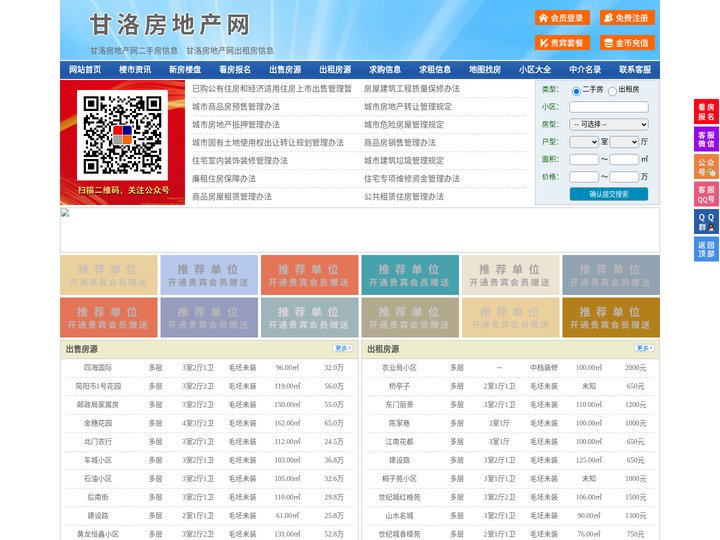Click the minimum 价格 input field

click(584, 177)
